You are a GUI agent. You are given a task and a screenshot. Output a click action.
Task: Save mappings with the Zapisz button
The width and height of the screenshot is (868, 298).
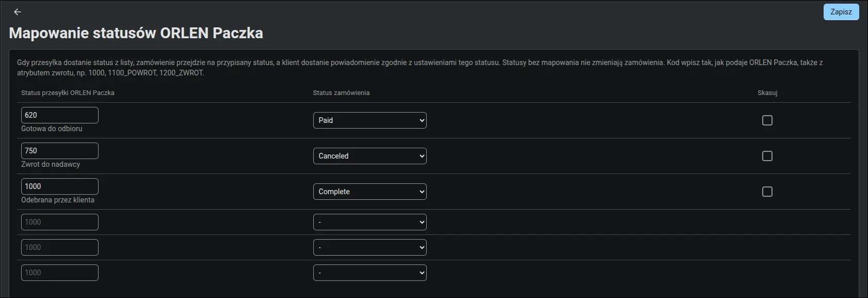(841, 12)
